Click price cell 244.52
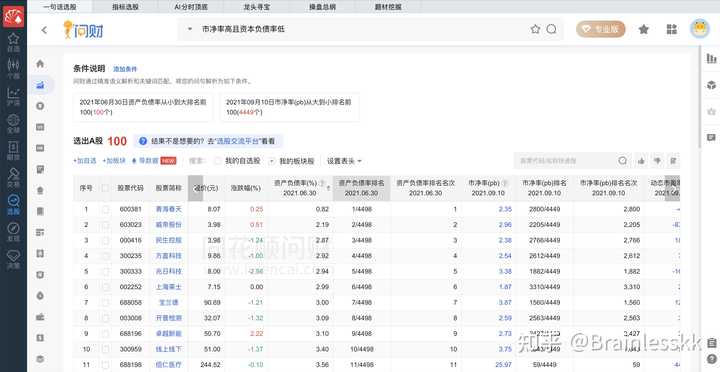This screenshot has width=720, height=372. point(210,365)
